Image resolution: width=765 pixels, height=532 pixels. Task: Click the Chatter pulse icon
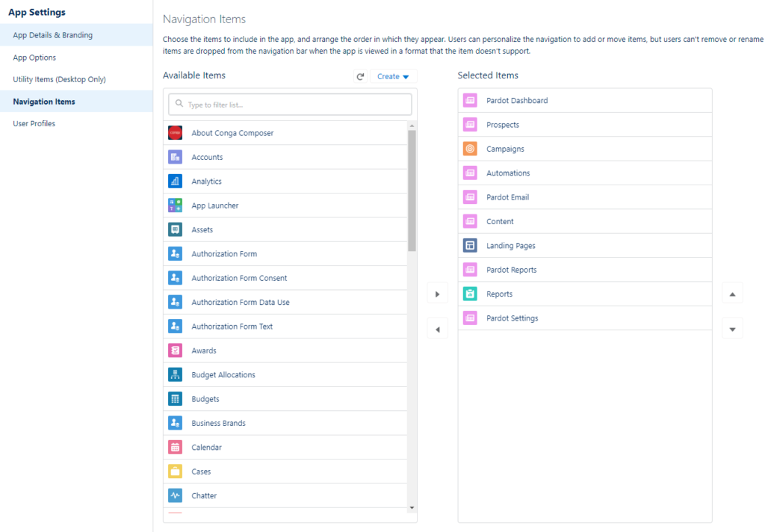[175, 495]
